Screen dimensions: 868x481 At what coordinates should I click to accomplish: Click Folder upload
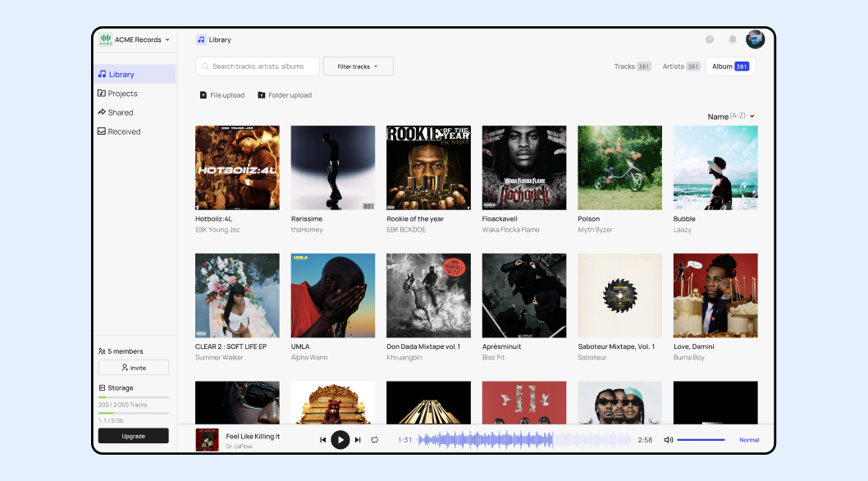point(285,95)
